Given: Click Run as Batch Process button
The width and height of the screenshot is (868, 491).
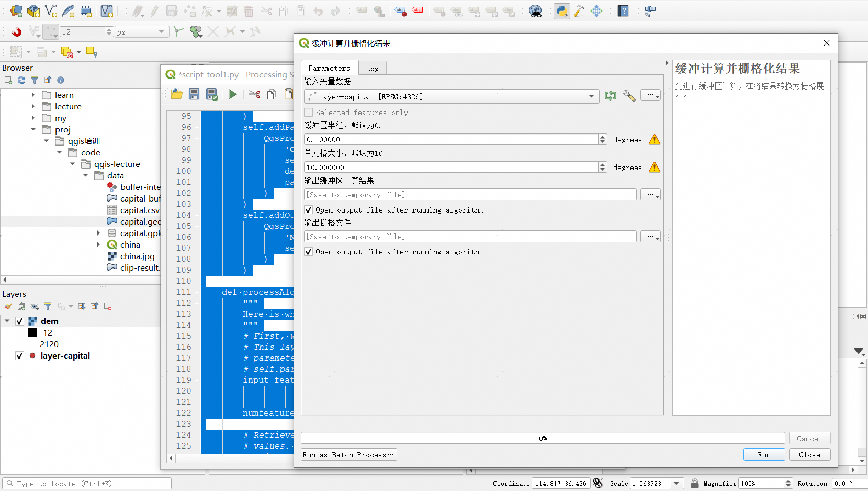Looking at the screenshot, I should (x=348, y=455).
